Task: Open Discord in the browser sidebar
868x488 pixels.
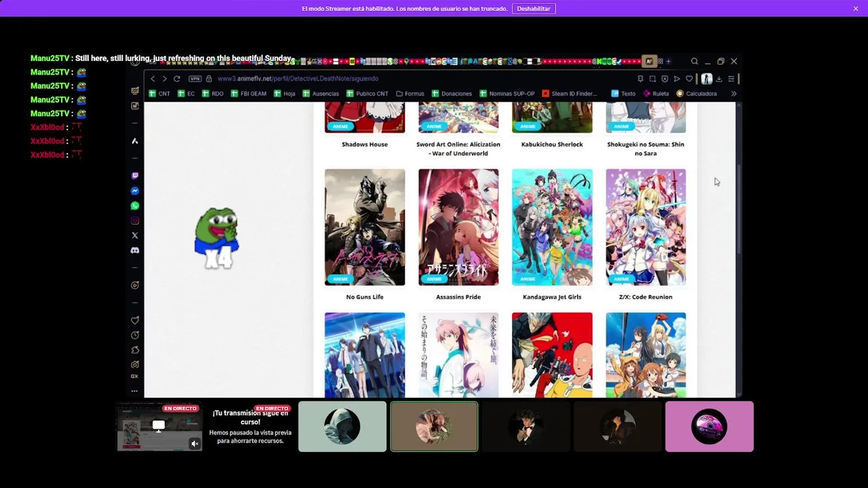Action: [135, 251]
